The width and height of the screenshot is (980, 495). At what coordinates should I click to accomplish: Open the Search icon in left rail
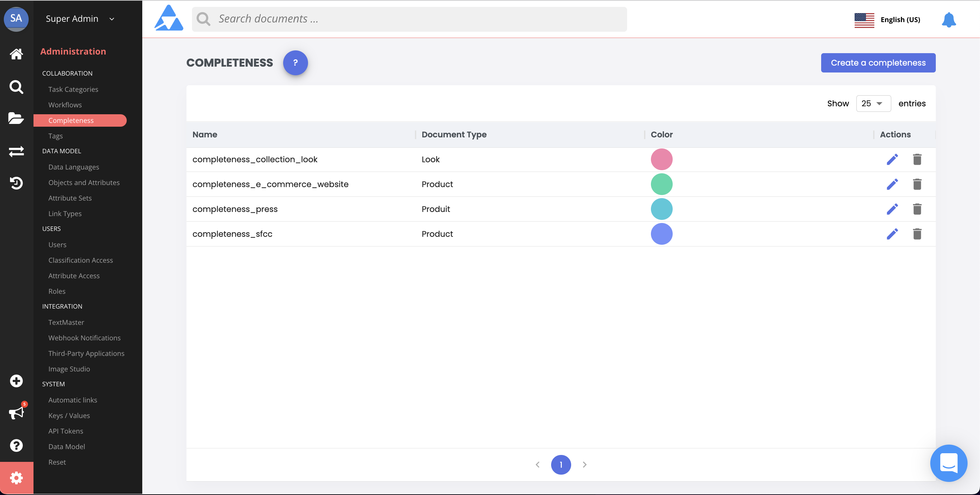[16, 87]
